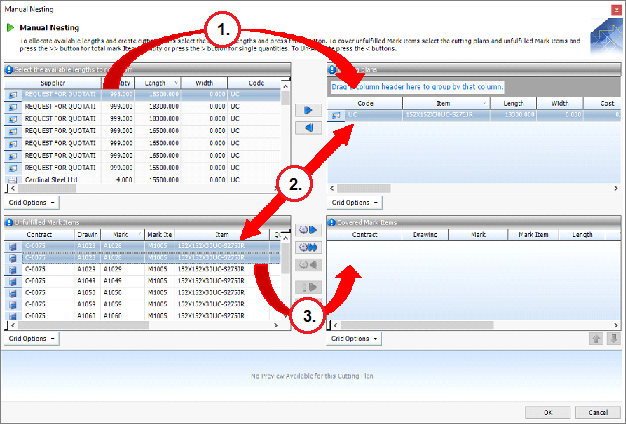Screen dimensions: 626x424
Task: Click the move up arrow under Covered Mark Items
Action: [x=598, y=339]
